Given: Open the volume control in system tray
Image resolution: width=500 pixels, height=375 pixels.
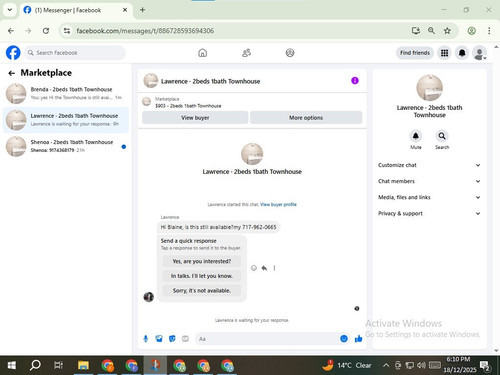Looking at the screenshot, I should tap(421, 365).
